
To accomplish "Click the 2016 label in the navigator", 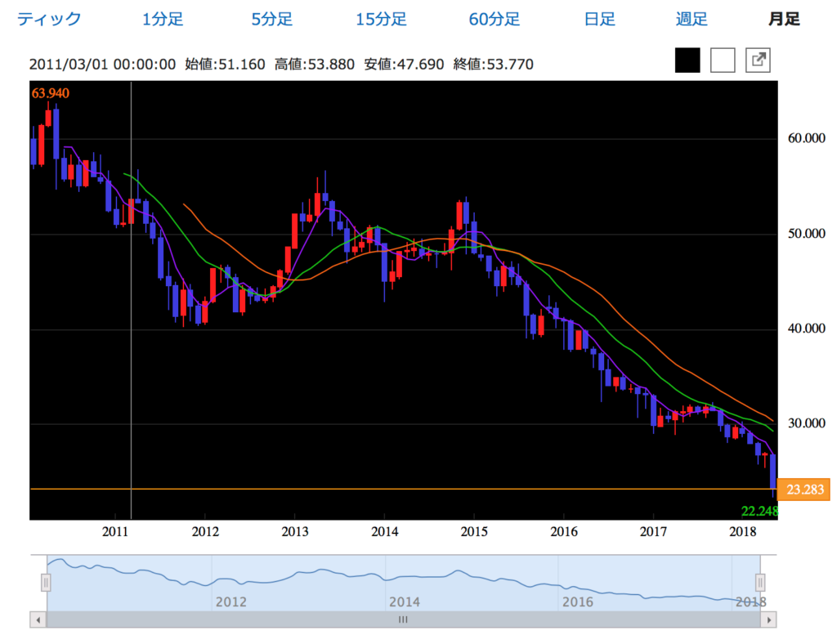I will [578, 602].
